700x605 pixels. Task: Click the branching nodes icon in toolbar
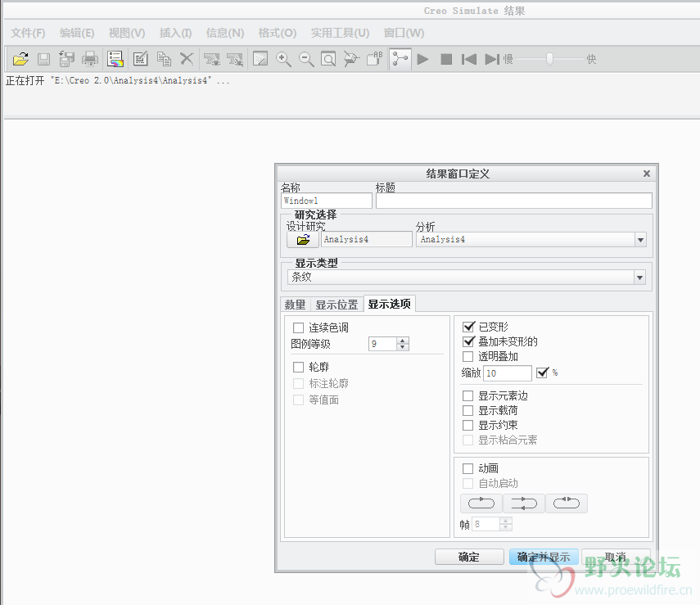[400, 59]
